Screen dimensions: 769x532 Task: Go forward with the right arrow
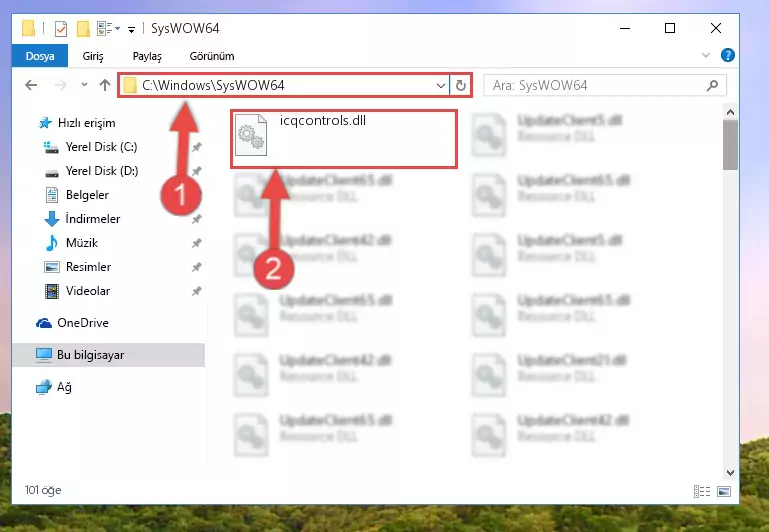click(x=60, y=85)
